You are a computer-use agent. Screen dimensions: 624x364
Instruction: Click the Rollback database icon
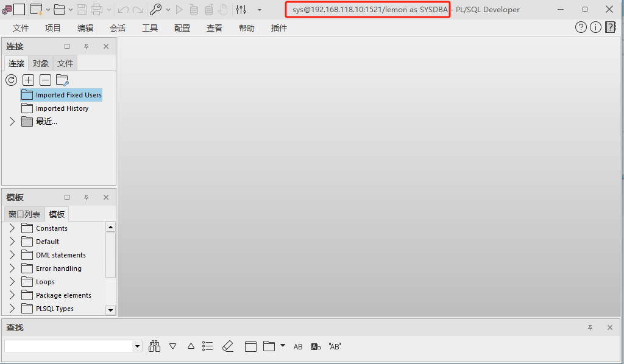click(208, 9)
